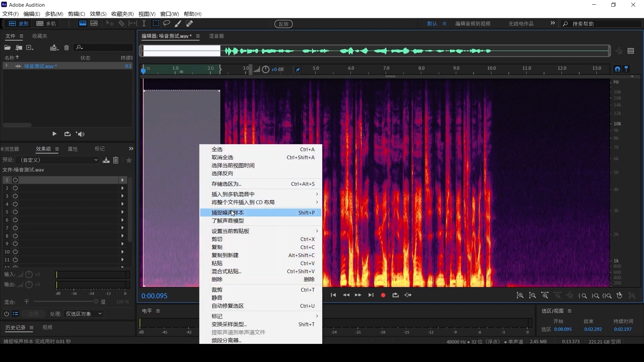644x362 pixels.
Task: Toggle power for effect slot 3
Action: click(x=15, y=196)
